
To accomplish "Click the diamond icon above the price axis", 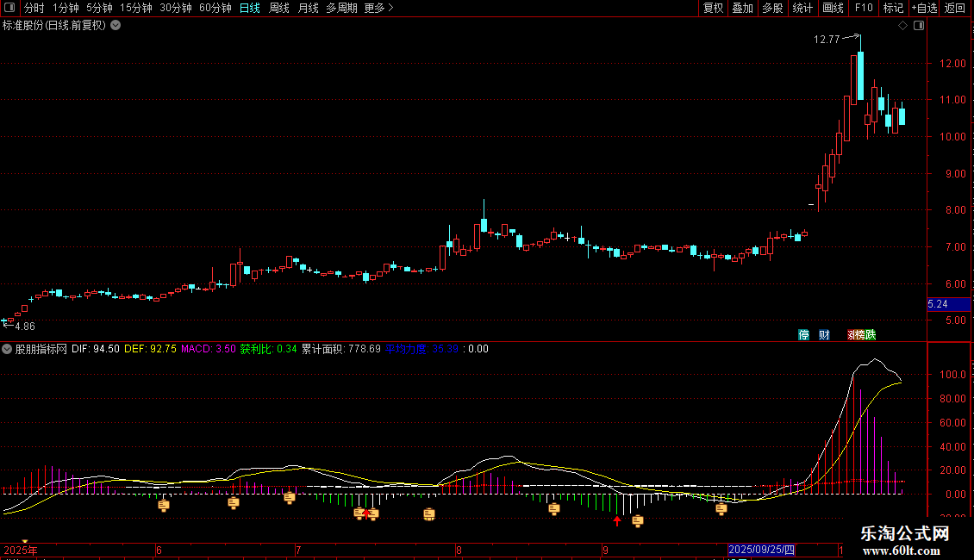I will pos(902,26).
